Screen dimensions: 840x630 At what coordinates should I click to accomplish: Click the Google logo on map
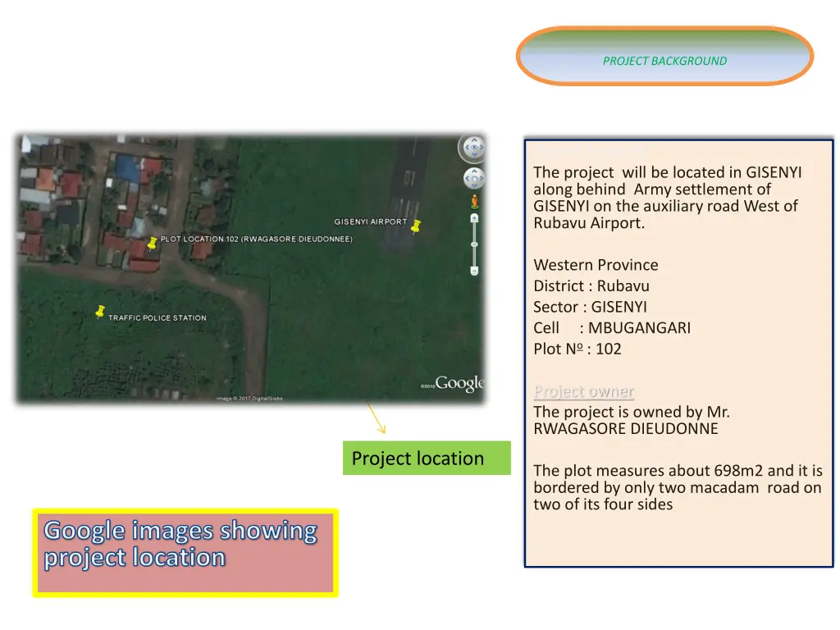click(x=459, y=383)
